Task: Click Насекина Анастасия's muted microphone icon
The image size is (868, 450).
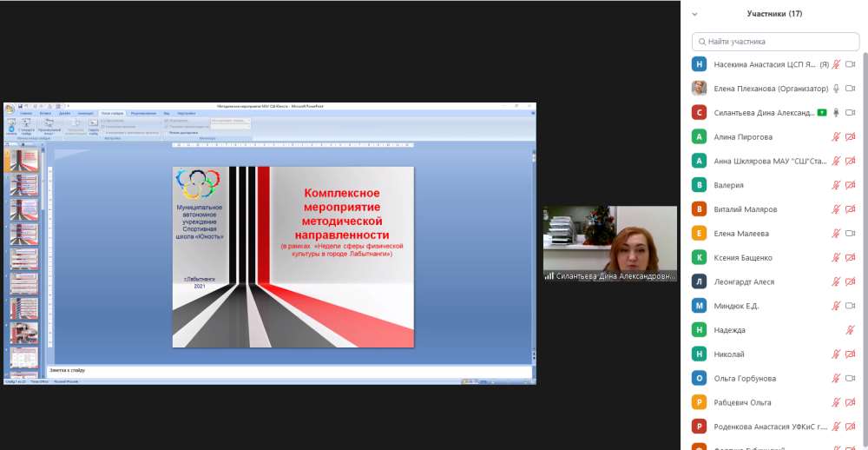Action: [x=837, y=64]
